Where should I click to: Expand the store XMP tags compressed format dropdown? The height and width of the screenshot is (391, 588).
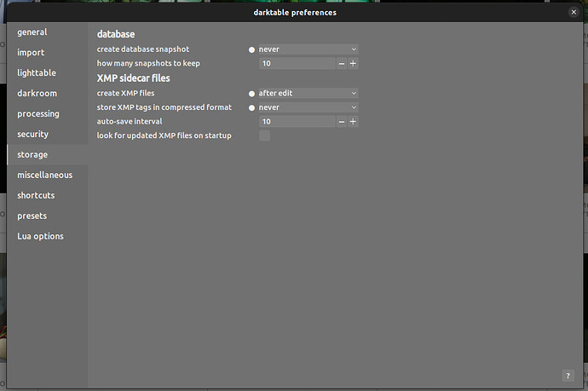pos(308,107)
